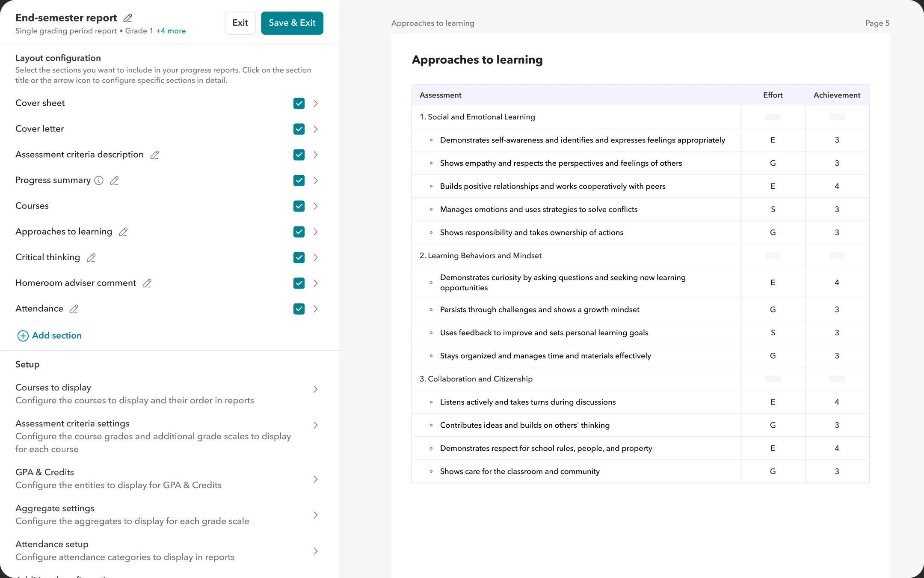Click pencil icon next to Attendance

tap(74, 309)
